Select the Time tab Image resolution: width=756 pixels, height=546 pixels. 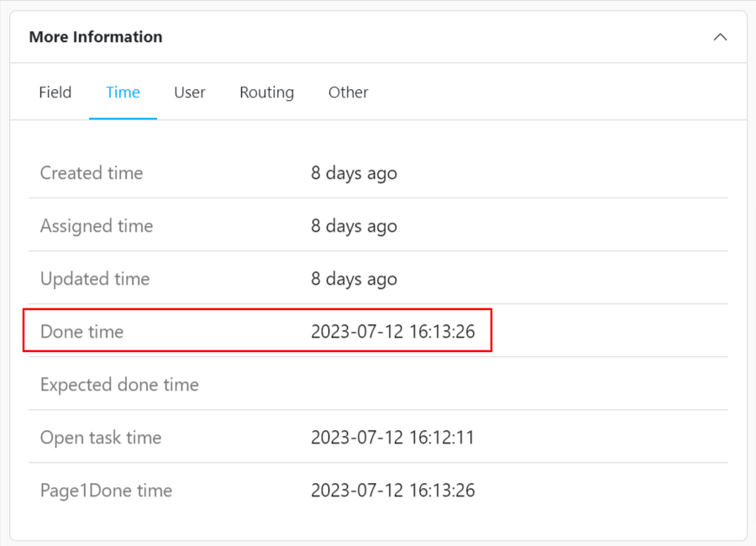click(x=123, y=92)
